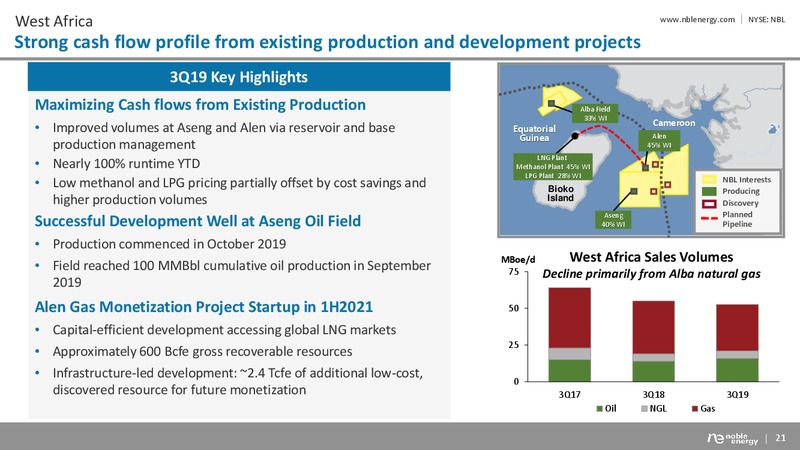Click the 3Q19 axis label
800x450 pixels.
(737, 394)
